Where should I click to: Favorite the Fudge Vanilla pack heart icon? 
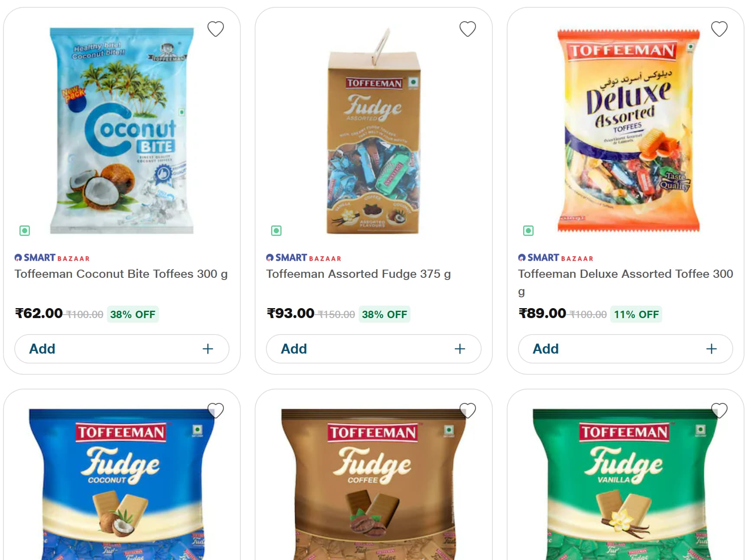coord(719,410)
